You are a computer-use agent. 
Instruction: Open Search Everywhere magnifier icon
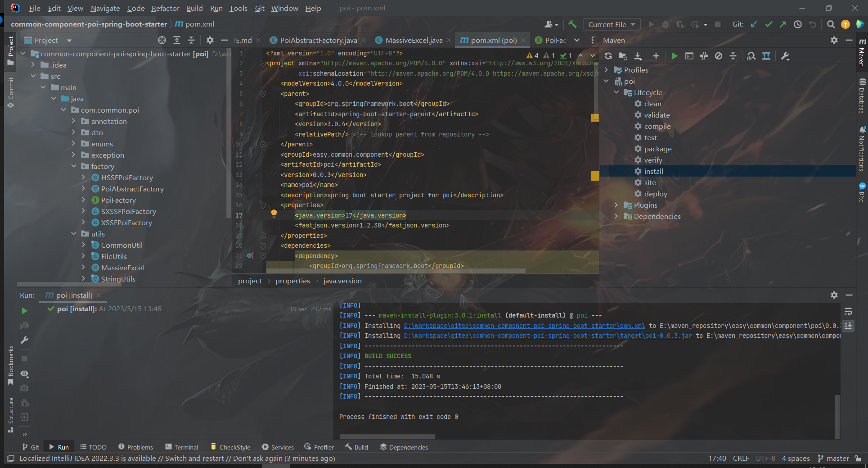(831, 24)
